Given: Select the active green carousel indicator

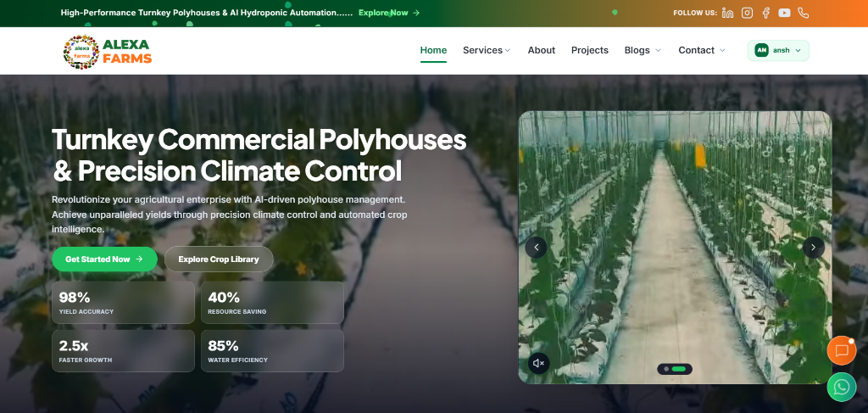Looking at the screenshot, I should (679, 369).
